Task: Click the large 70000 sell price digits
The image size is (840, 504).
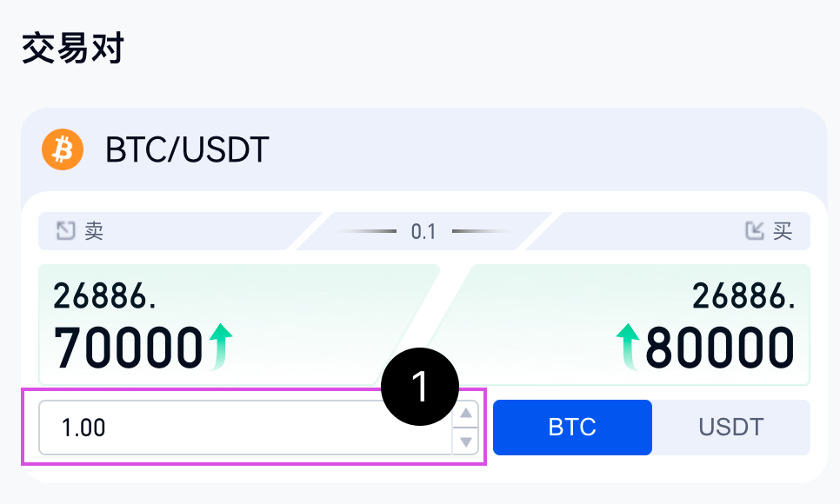Action: (129, 348)
